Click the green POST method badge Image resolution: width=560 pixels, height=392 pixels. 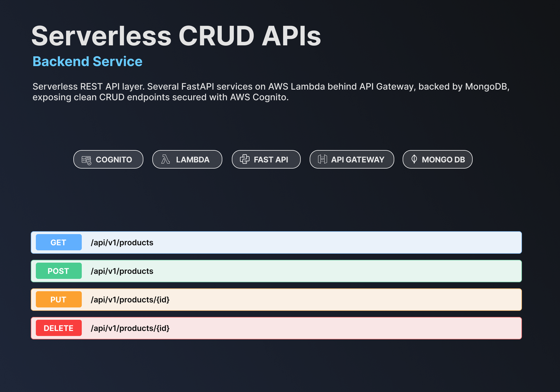click(59, 271)
